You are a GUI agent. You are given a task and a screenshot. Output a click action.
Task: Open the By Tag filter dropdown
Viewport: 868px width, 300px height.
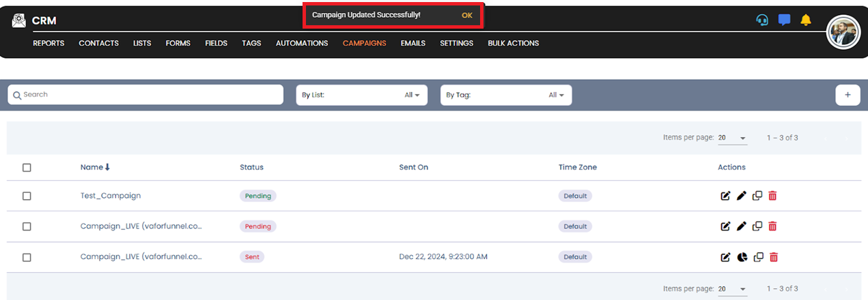505,95
